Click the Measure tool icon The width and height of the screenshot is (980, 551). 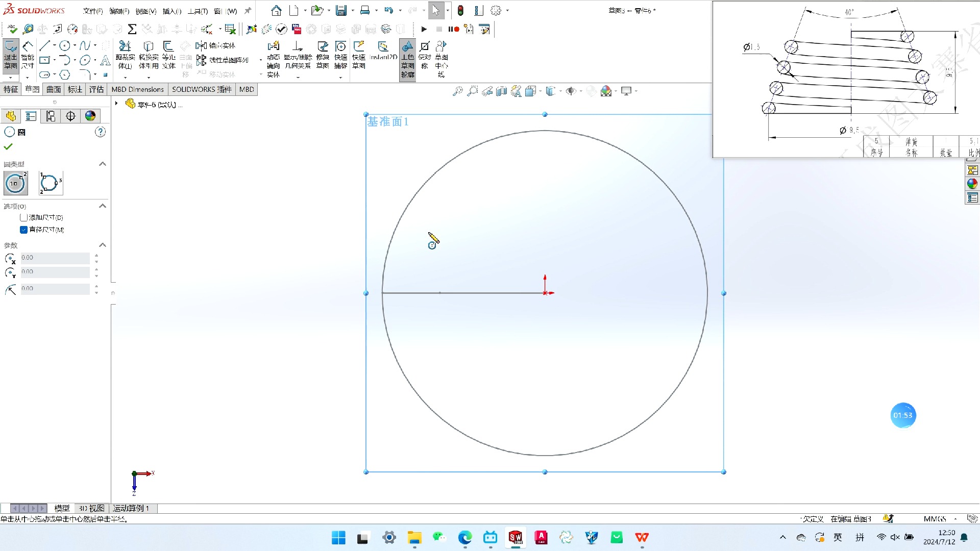pos(28,29)
